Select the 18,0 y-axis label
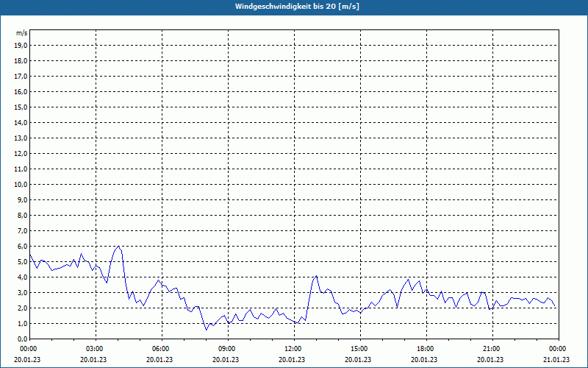This screenshot has height=368, width=588. pyautogui.click(x=21, y=61)
